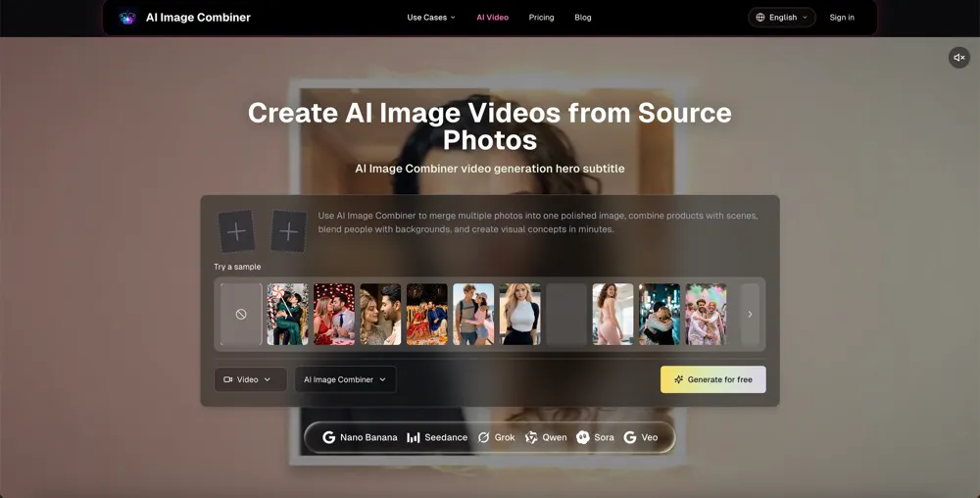
Task: Click Sign in
Action: point(841,18)
